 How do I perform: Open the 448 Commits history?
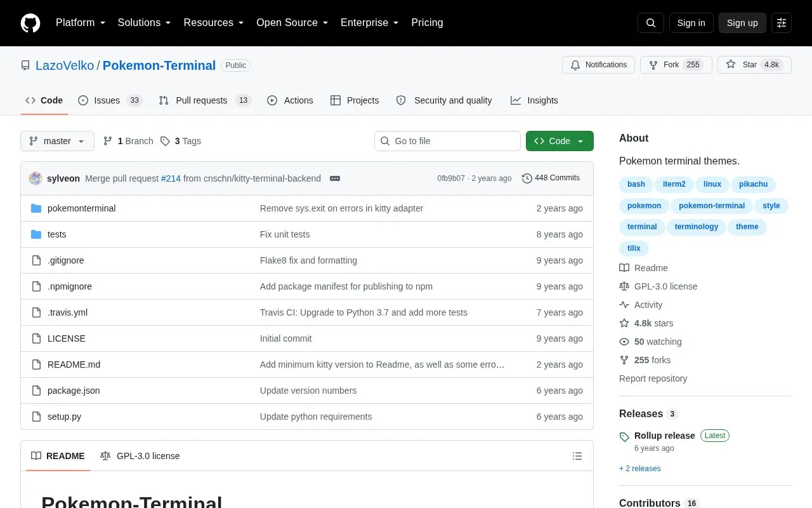pyautogui.click(x=551, y=178)
